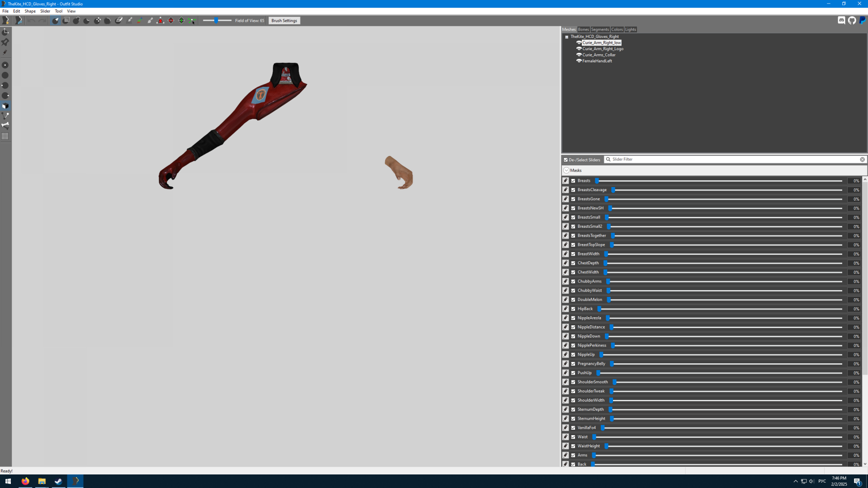Collapse the Masks slider group
The image size is (868, 488).
coord(566,170)
